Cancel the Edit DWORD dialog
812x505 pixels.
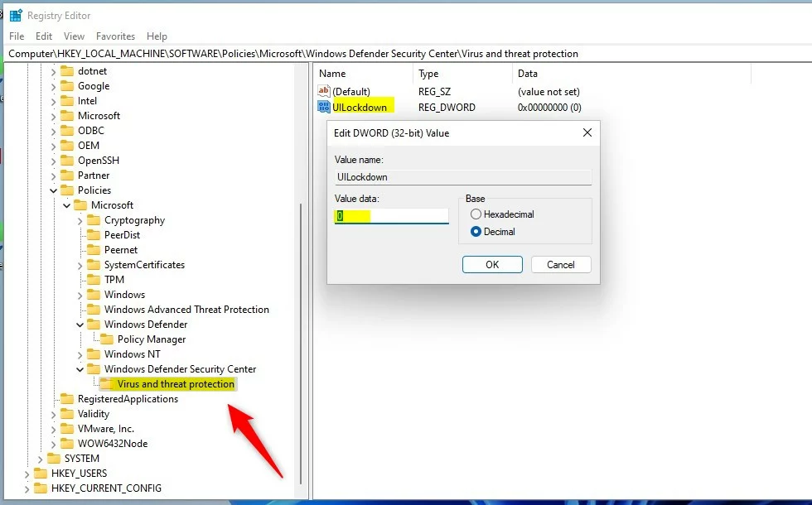(561, 264)
